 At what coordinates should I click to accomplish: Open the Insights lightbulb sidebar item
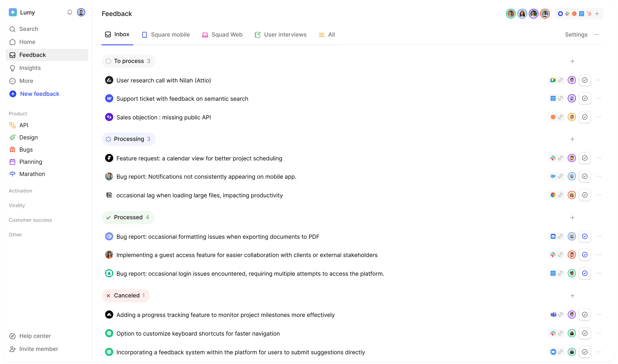click(13, 68)
